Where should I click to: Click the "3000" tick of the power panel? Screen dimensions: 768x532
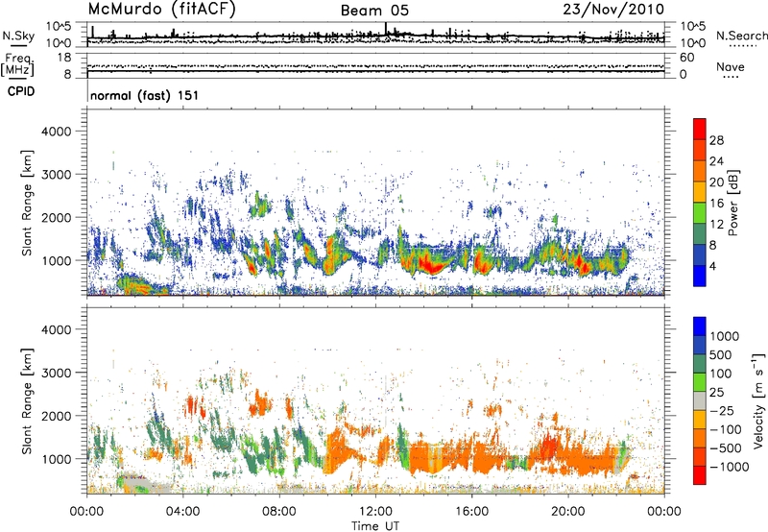click(x=57, y=175)
